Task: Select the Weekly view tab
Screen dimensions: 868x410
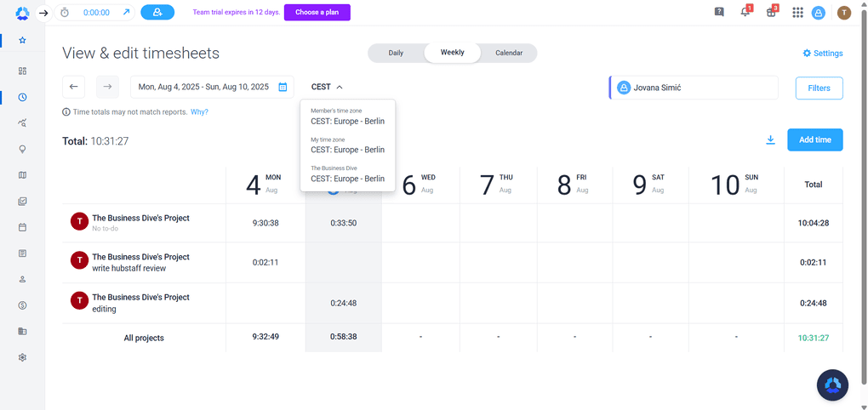Action: 452,53
